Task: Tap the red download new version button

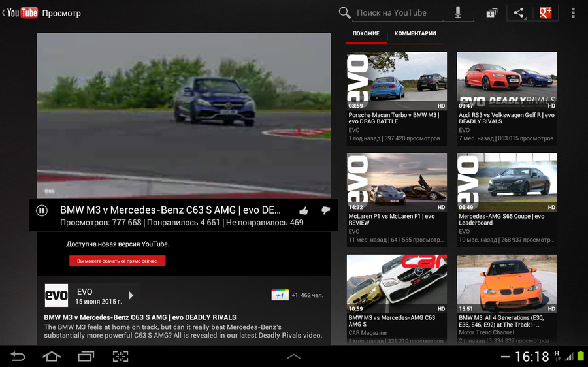Action: [x=118, y=261]
